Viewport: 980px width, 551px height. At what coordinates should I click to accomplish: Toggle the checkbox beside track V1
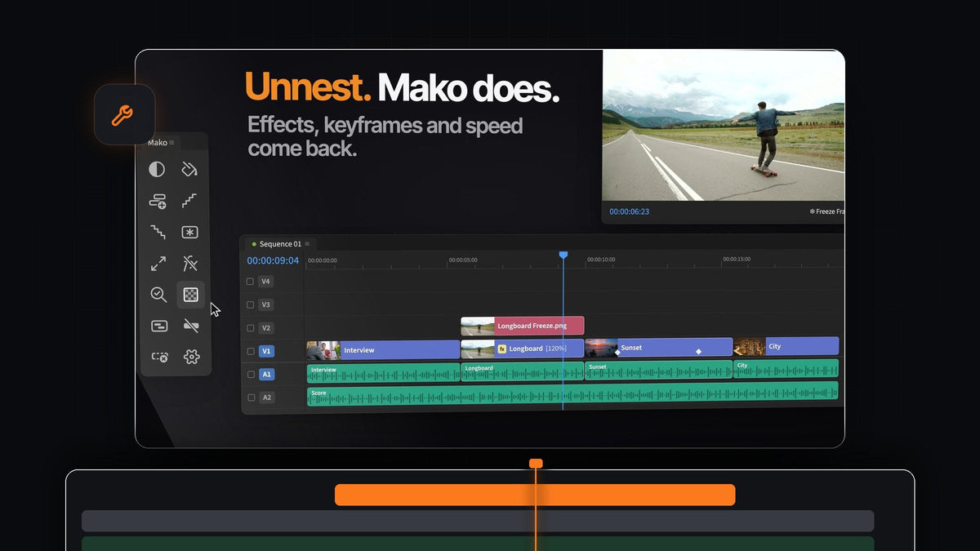(250, 352)
